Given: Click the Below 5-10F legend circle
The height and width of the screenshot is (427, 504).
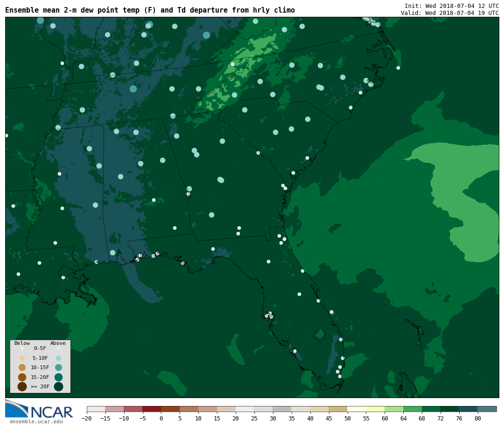Looking at the screenshot, I should click(x=22, y=358).
